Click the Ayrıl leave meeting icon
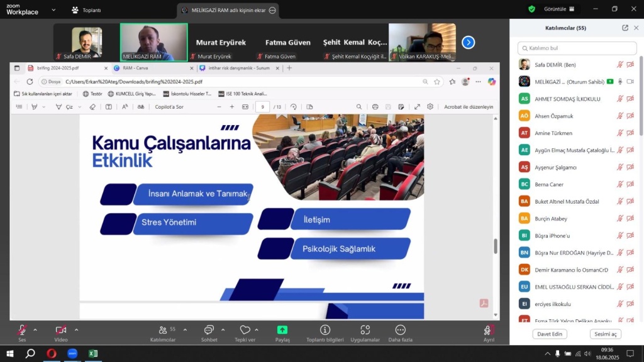Image resolution: width=644 pixels, height=362 pixels. [x=489, y=331]
